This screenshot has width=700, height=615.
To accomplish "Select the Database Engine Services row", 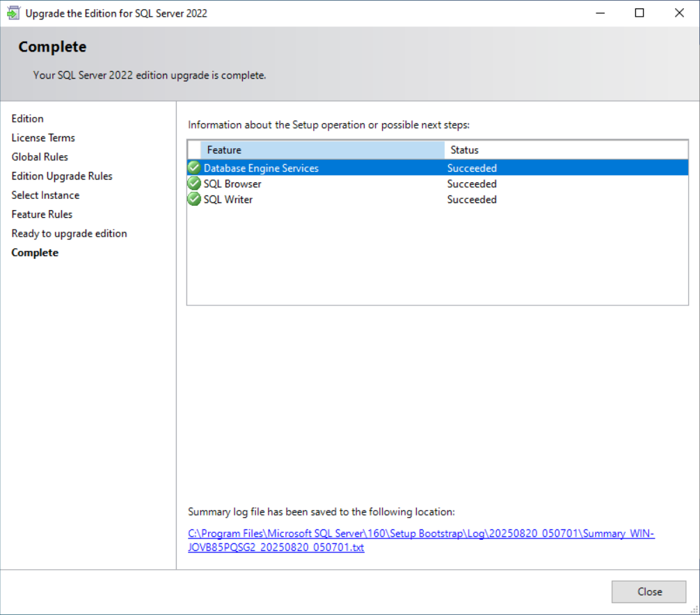I will pyautogui.click(x=438, y=168).
